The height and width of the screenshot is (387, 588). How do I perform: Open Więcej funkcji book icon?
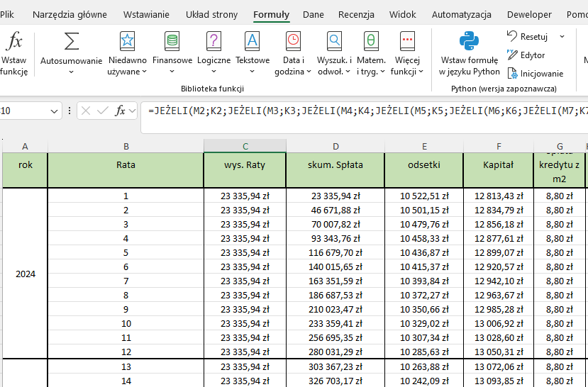coord(407,41)
